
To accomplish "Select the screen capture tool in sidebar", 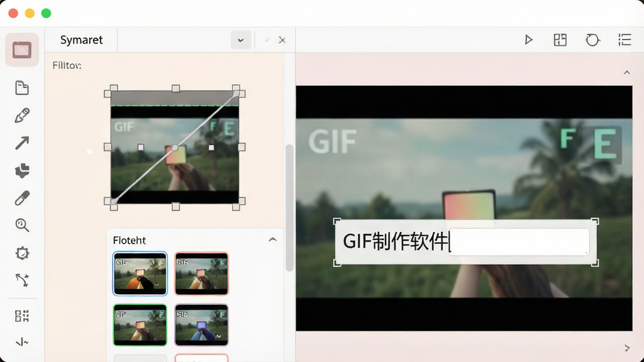I will (x=22, y=50).
